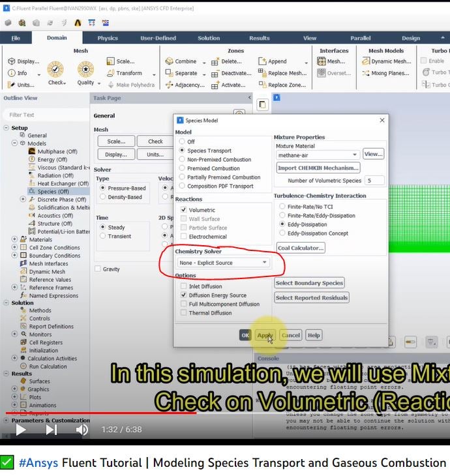Switch to the User-Defined tab
The height and width of the screenshot is (476, 450).
point(158,38)
